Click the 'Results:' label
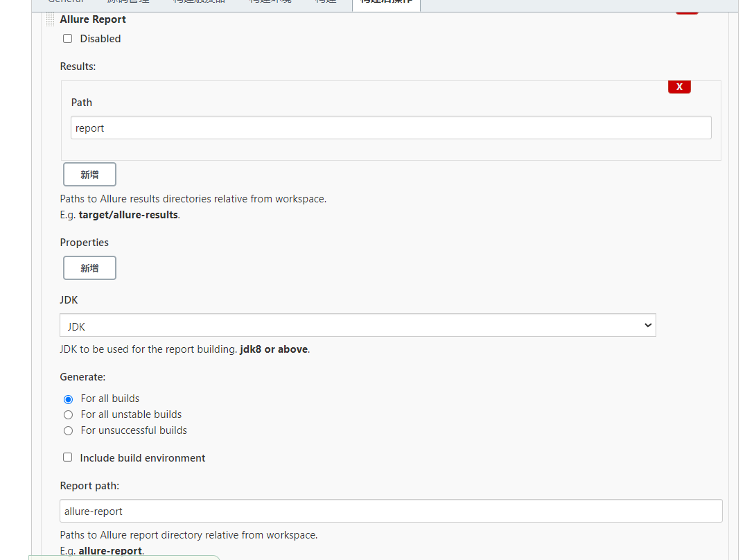The width and height of the screenshot is (754, 560). (x=78, y=67)
